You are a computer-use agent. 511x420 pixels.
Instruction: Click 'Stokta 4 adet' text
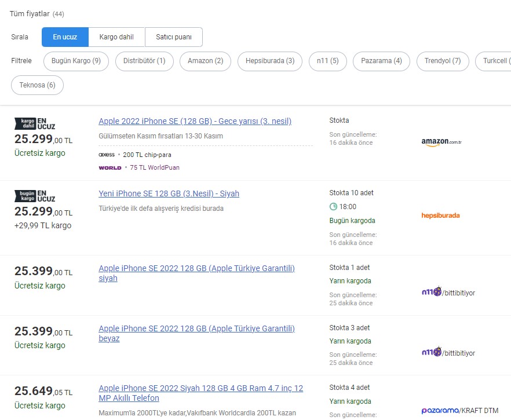[349, 388]
